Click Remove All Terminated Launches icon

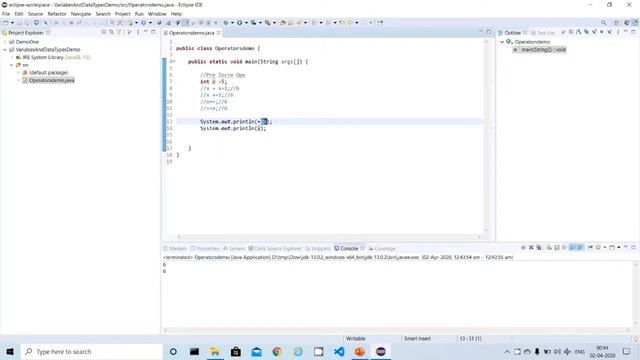539,247
